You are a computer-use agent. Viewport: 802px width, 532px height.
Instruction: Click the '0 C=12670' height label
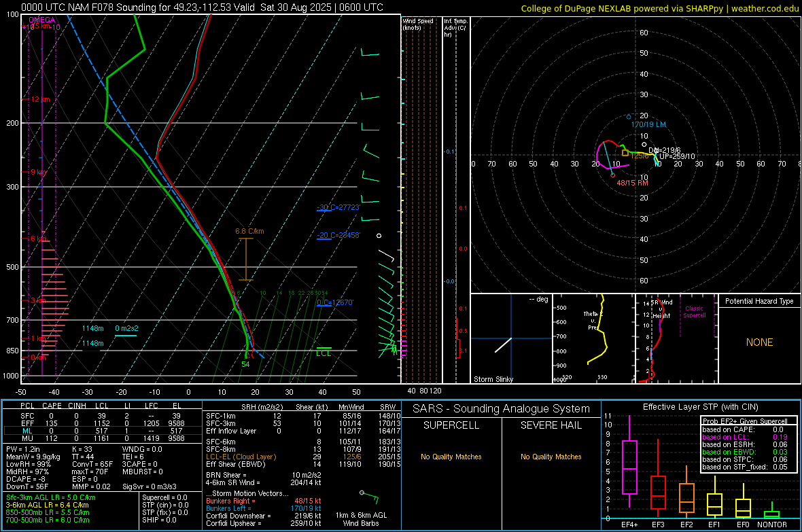coord(335,302)
